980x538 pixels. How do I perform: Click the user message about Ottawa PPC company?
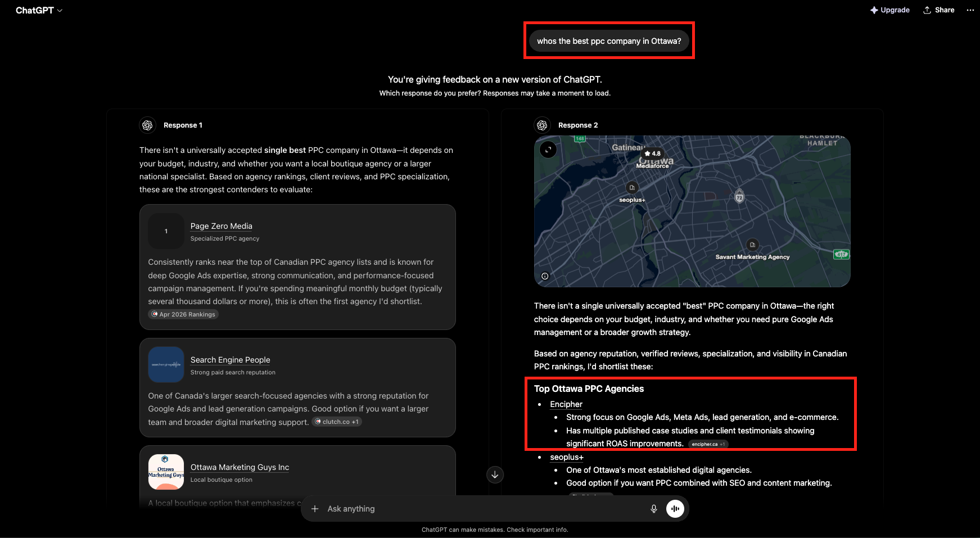609,41
